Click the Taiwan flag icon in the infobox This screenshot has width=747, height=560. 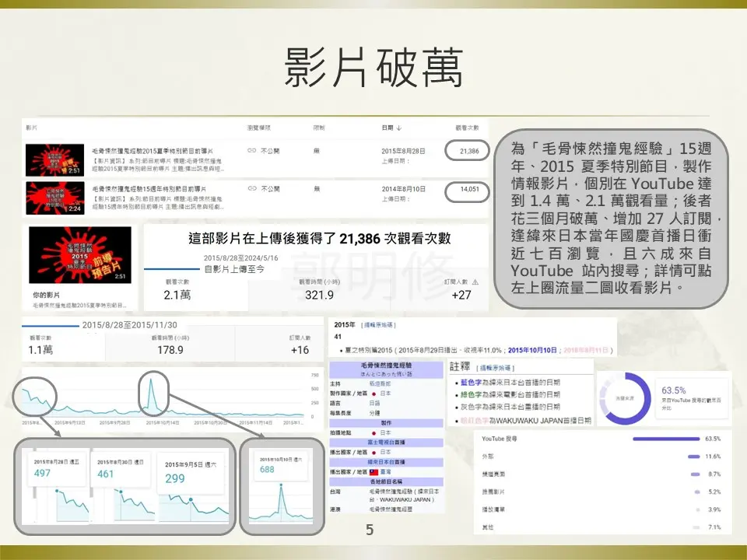tap(373, 472)
